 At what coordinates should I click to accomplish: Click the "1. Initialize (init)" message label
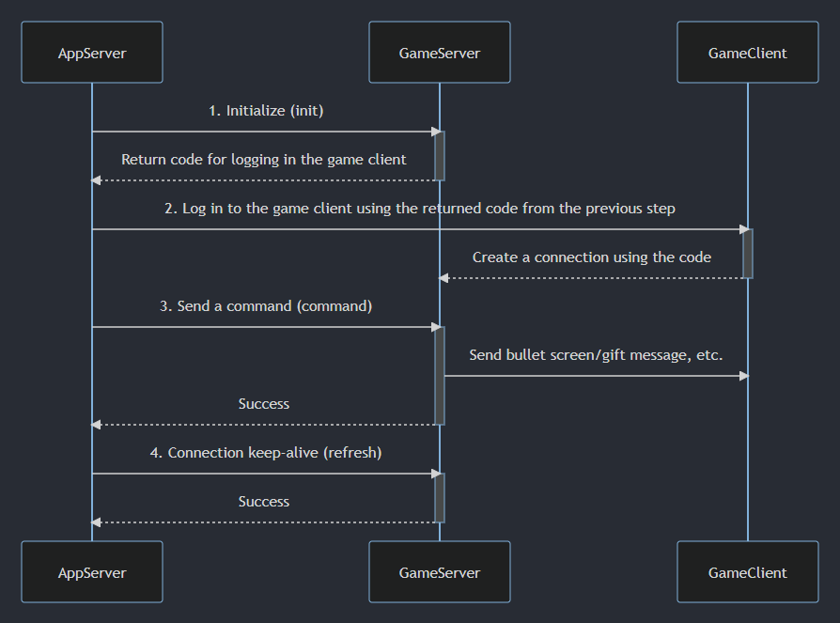coord(266,111)
